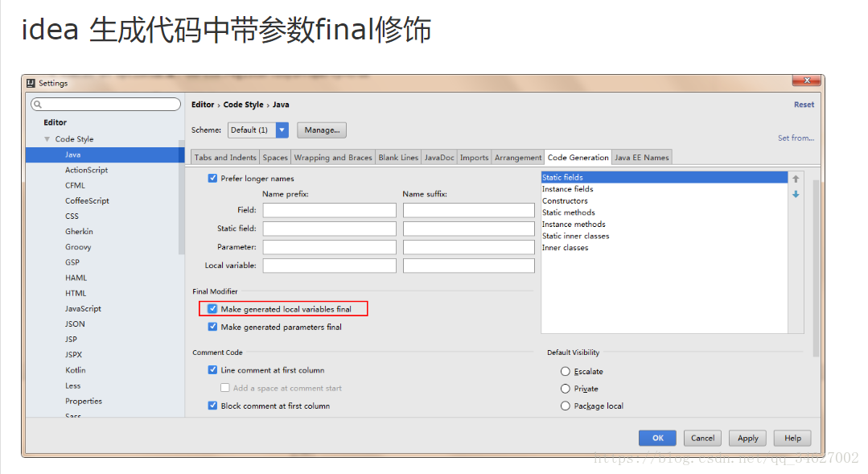Click the Settings window app icon

(x=31, y=83)
